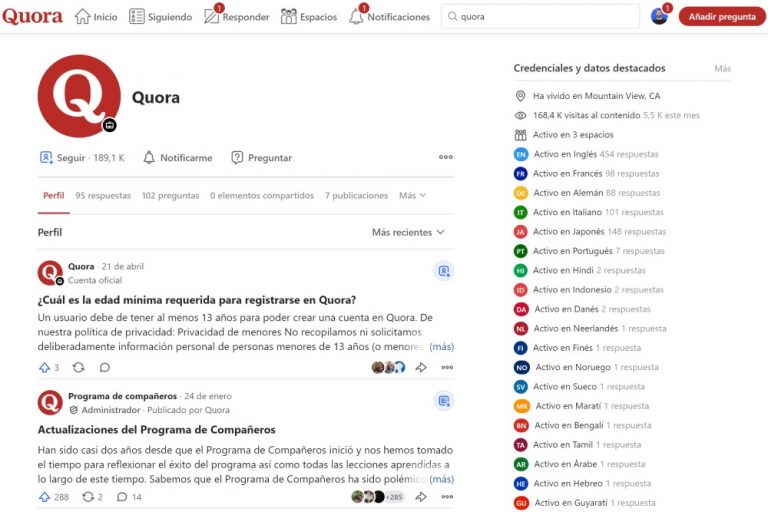
Task: Open more options on edad mínima answer
Action: click(x=447, y=367)
